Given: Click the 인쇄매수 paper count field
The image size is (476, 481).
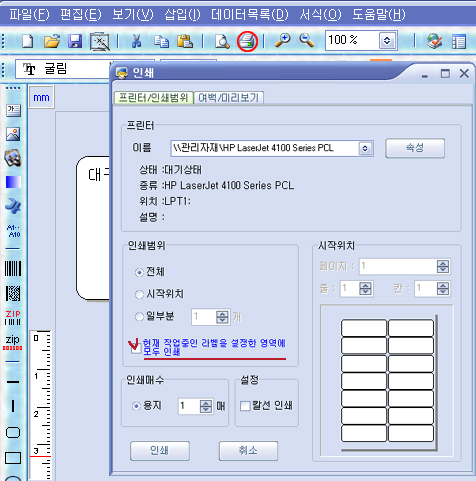Looking at the screenshot, I should (195, 406).
